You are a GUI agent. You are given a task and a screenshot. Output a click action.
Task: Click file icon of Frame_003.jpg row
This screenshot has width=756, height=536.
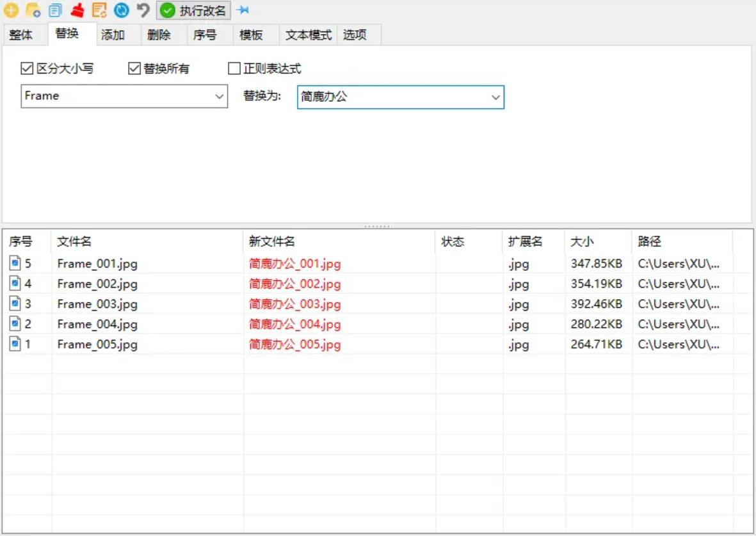[x=15, y=304]
